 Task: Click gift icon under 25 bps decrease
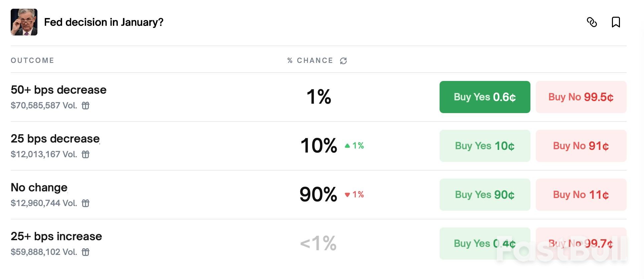pyautogui.click(x=86, y=155)
